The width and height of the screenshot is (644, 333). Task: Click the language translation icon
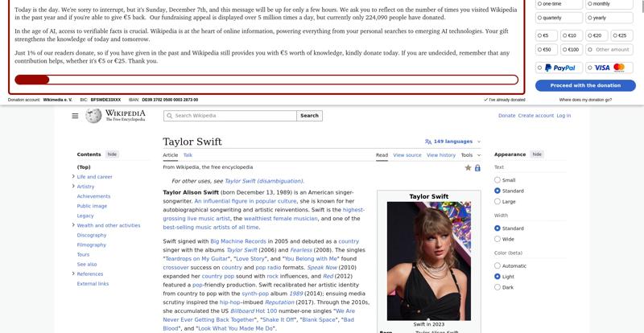tap(428, 142)
